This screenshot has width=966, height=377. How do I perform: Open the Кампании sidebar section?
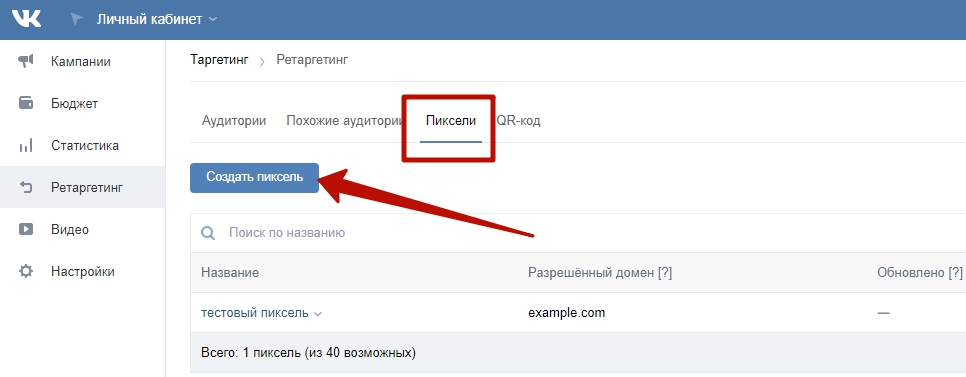point(81,62)
